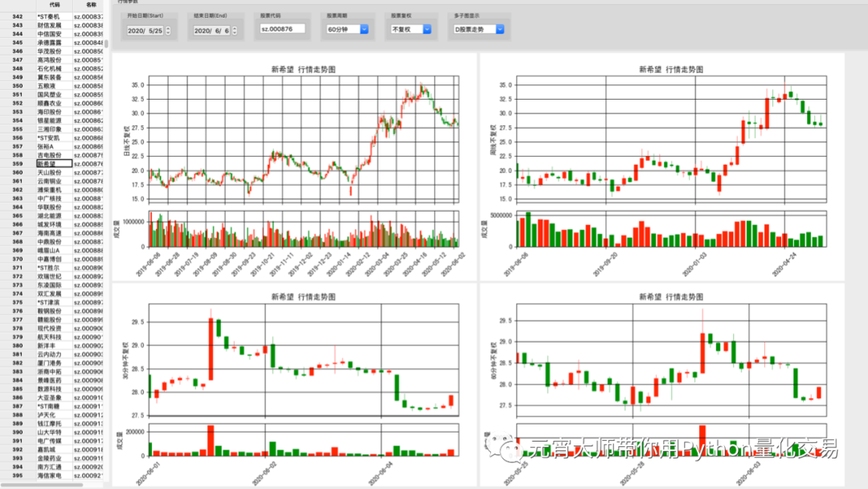
Task: Click the vertical scrollbar of stock list
Action: pyautogui.click(x=106, y=43)
